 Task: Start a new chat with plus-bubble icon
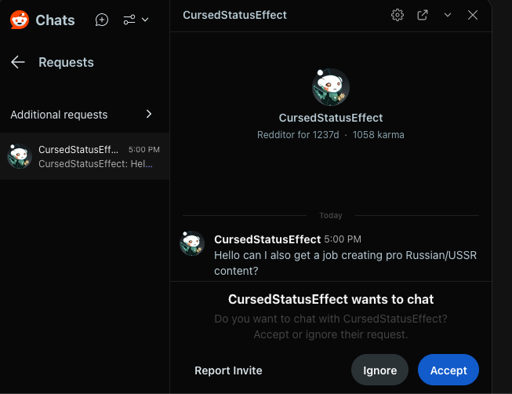click(x=101, y=20)
